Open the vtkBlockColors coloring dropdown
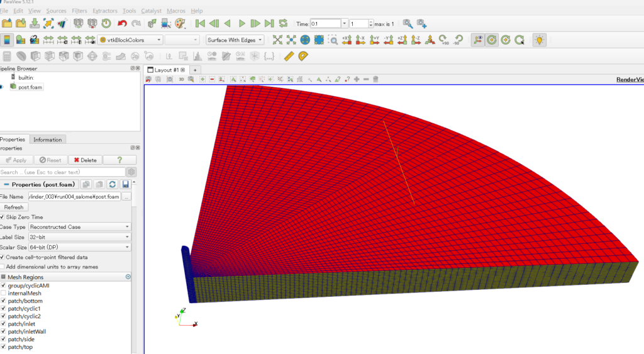The image size is (644, 354). point(130,40)
